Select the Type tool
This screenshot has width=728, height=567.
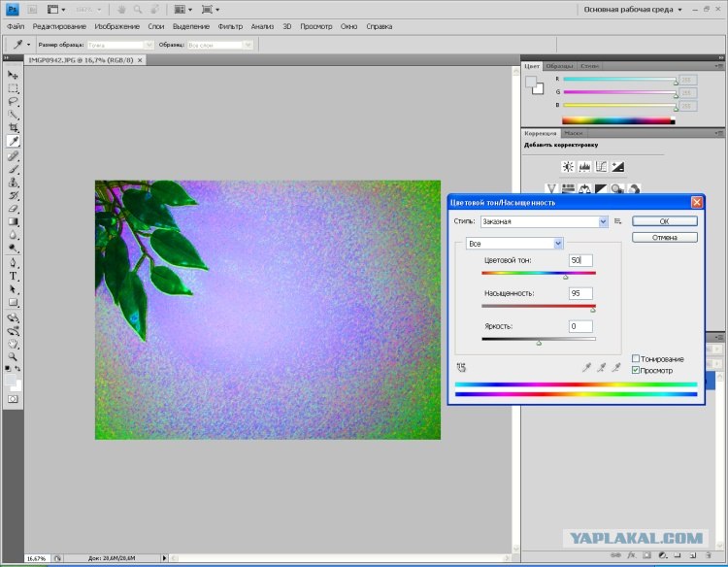13,276
